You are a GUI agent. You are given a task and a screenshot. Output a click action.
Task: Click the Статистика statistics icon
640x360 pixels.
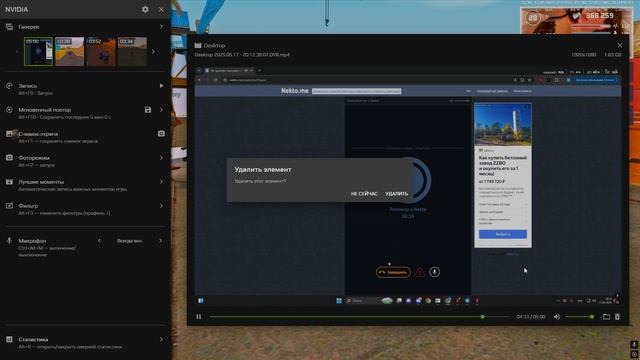coord(9,340)
